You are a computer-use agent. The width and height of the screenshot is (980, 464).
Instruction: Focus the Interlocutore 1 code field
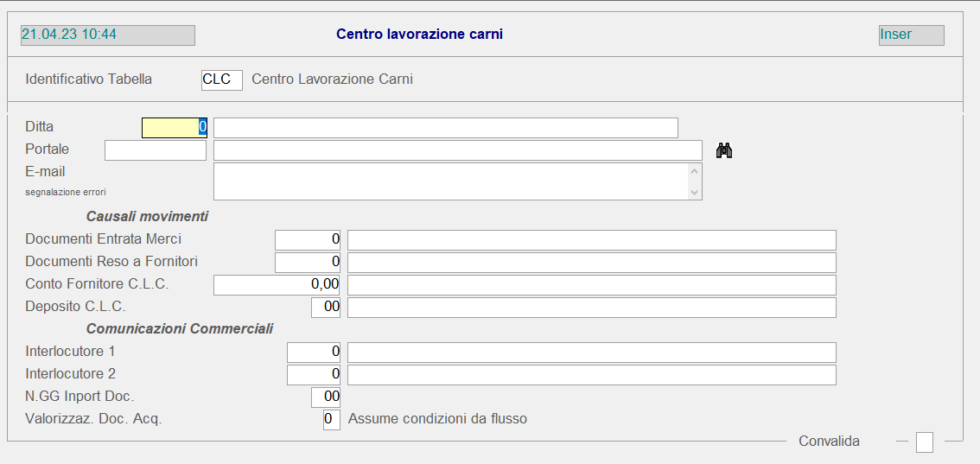click(314, 353)
